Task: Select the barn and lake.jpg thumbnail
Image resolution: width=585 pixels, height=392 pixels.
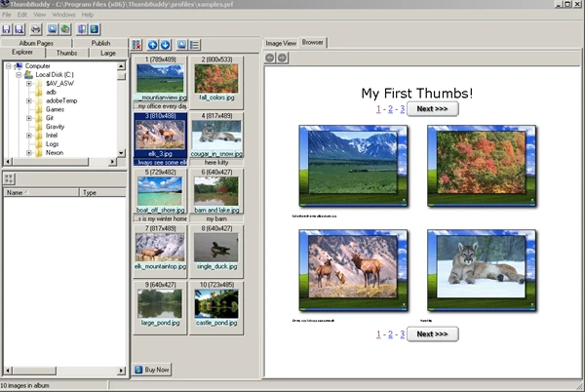Action: click(x=216, y=191)
